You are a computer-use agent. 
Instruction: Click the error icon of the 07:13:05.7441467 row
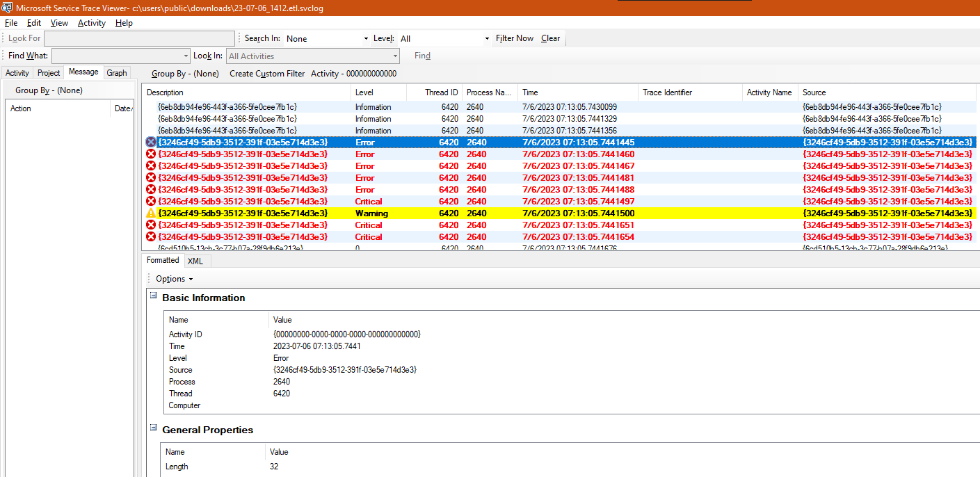point(151,166)
